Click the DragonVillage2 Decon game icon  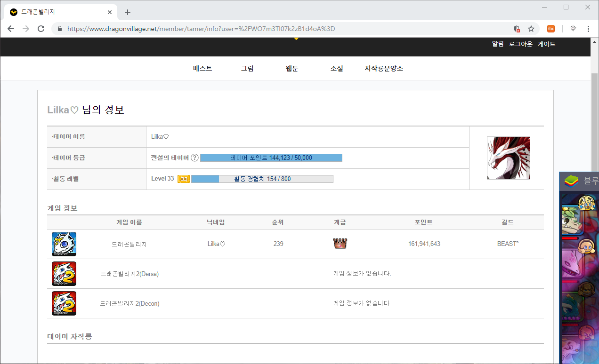[64, 303]
